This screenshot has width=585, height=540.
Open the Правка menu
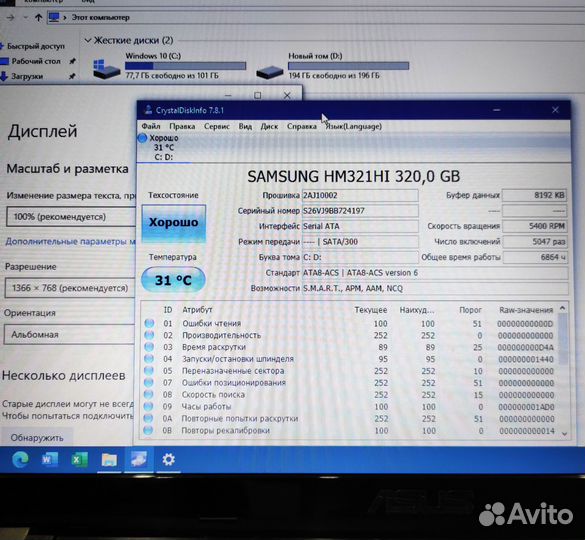(182, 126)
